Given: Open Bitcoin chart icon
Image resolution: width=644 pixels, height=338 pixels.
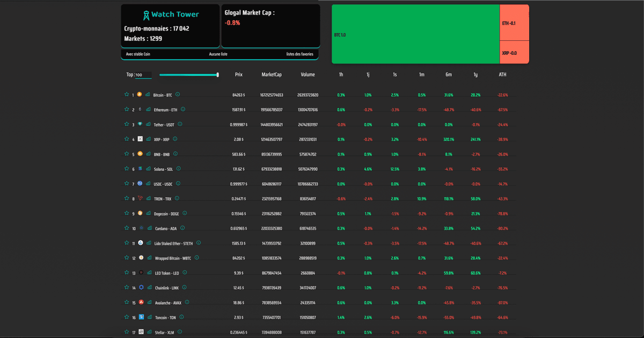Looking at the screenshot, I should tap(148, 94).
